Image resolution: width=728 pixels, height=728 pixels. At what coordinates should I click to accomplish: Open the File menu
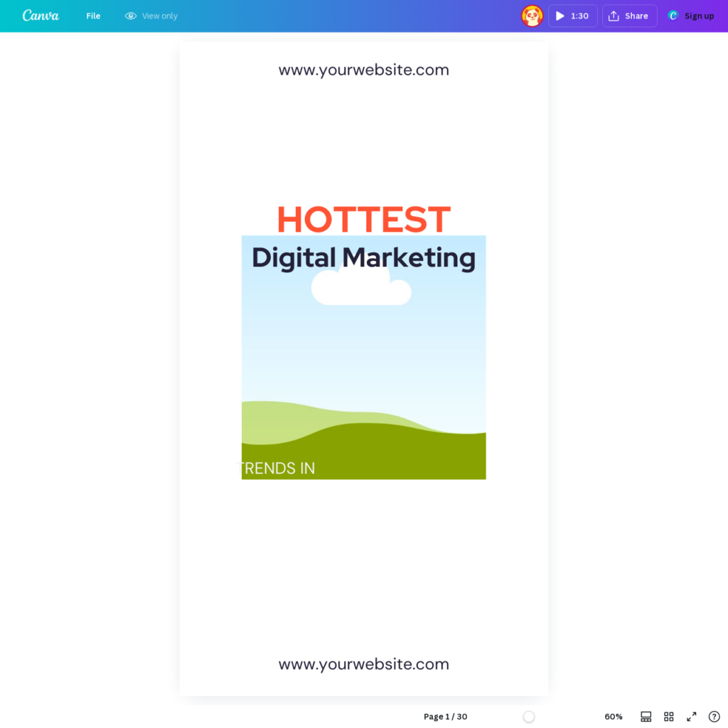click(93, 16)
